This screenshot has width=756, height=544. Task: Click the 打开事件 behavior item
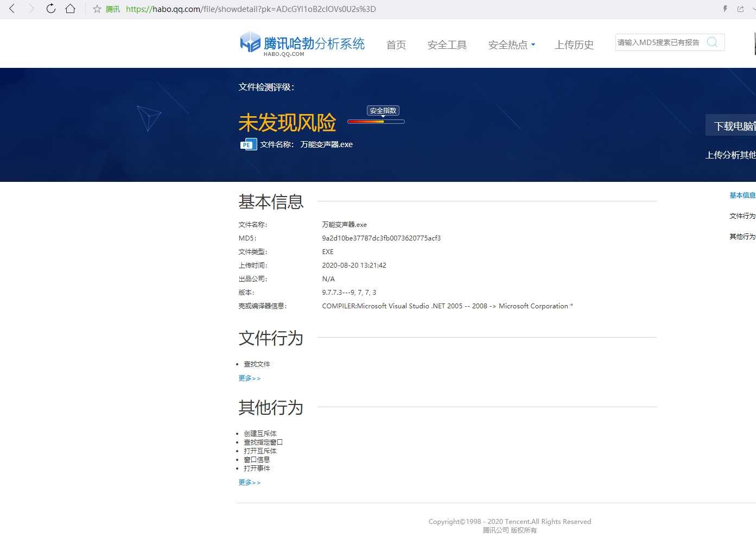(257, 469)
